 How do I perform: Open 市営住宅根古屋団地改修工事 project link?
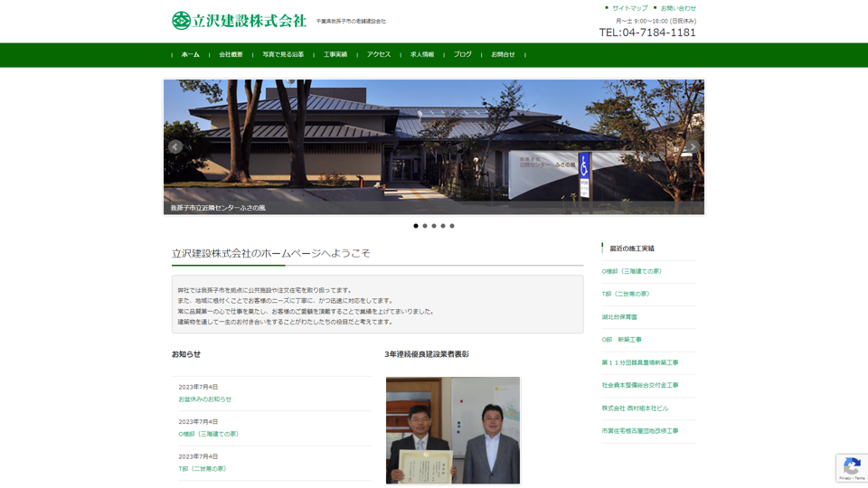(x=640, y=431)
